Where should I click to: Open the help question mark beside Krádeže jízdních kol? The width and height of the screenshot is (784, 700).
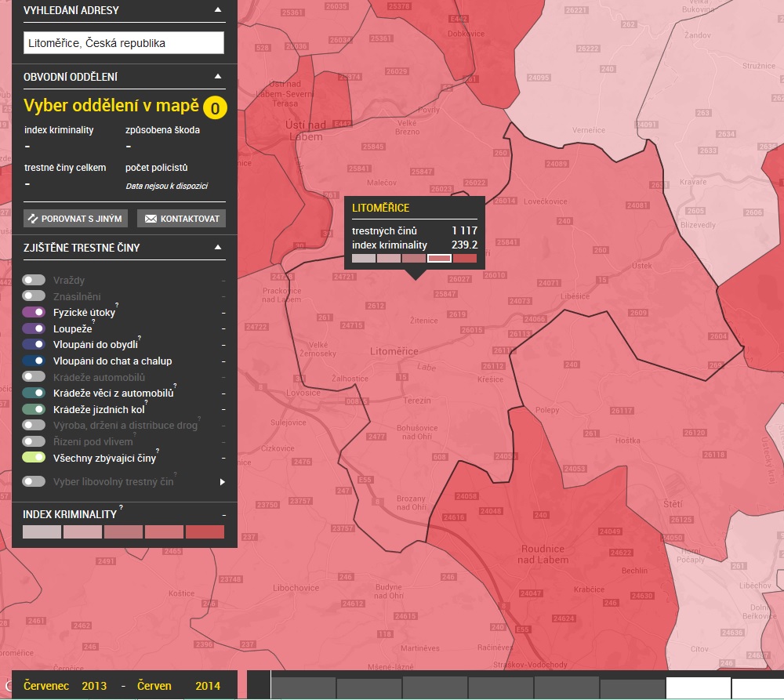(x=146, y=404)
